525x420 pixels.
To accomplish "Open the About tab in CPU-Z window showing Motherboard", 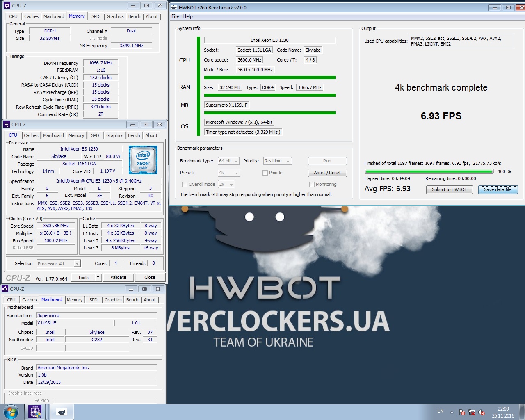I will (150, 300).
